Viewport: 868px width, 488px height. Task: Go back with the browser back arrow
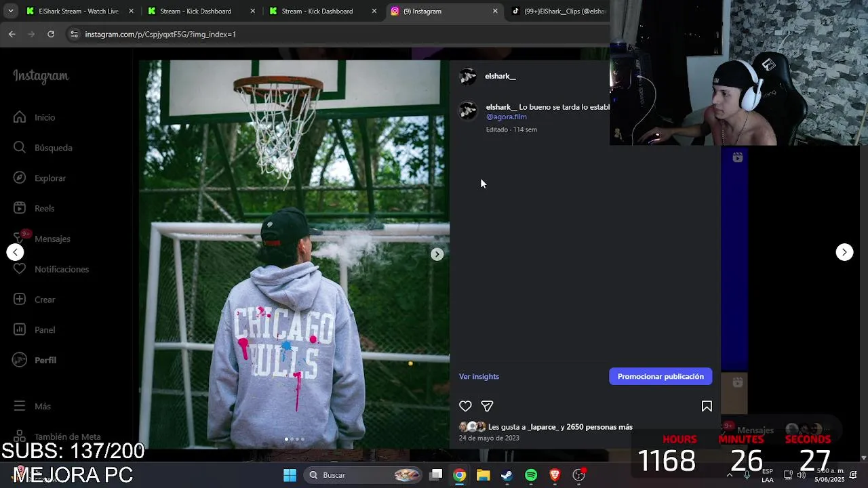pos(12,34)
